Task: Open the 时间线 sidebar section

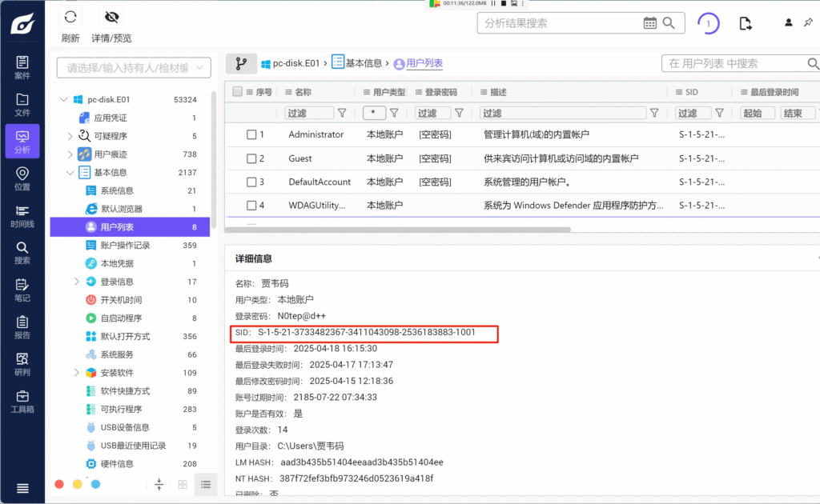Action: [22, 216]
